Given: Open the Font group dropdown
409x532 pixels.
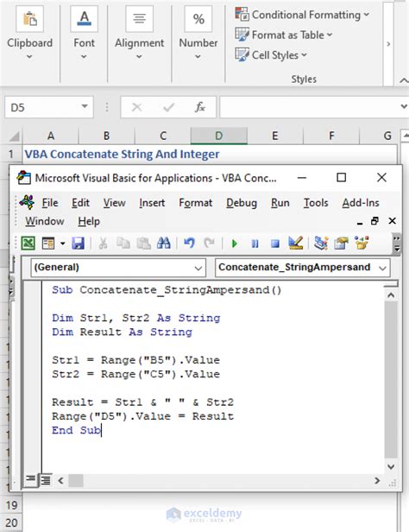Looking at the screenshot, I should coord(84,57).
